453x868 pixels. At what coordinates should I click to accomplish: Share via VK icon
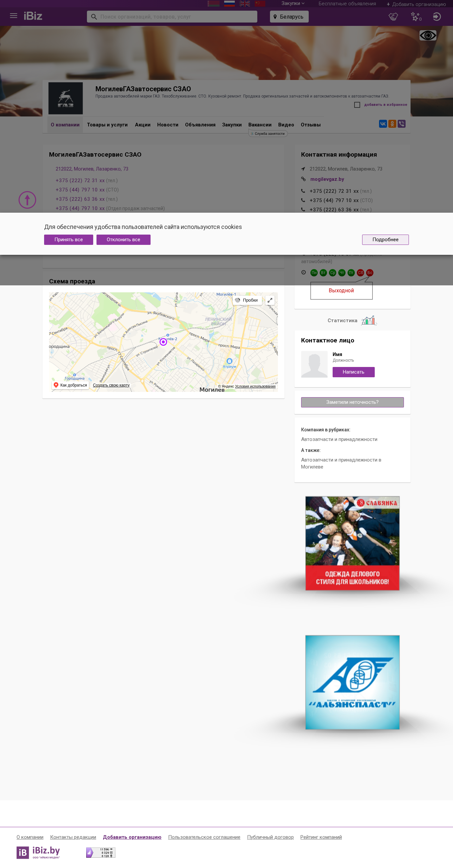click(383, 124)
